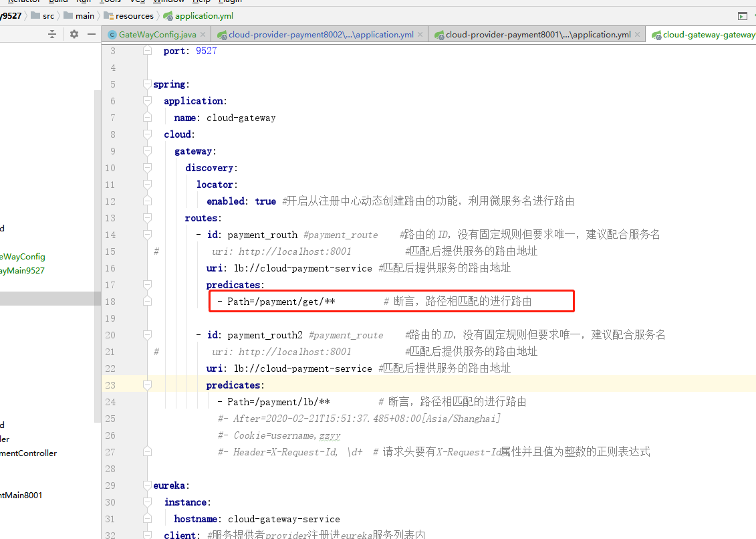The image size is (756, 539).
Task: Click the name value cloud-gateway
Action: tap(241, 118)
